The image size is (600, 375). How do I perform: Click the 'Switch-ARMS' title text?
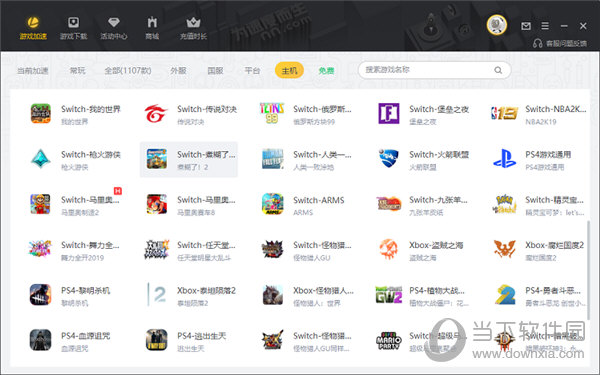click(319, 200)
